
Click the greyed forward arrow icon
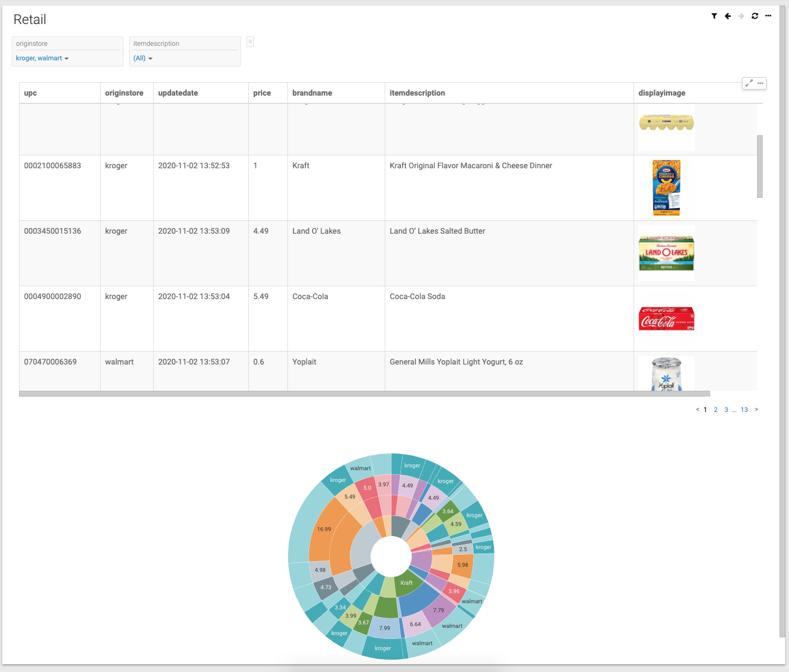click(741, 16)
